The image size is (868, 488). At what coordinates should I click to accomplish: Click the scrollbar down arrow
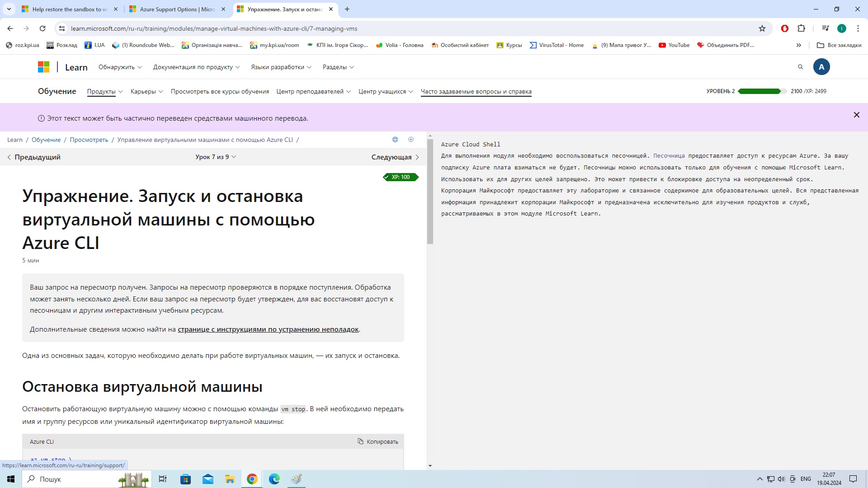click(430, 465)
